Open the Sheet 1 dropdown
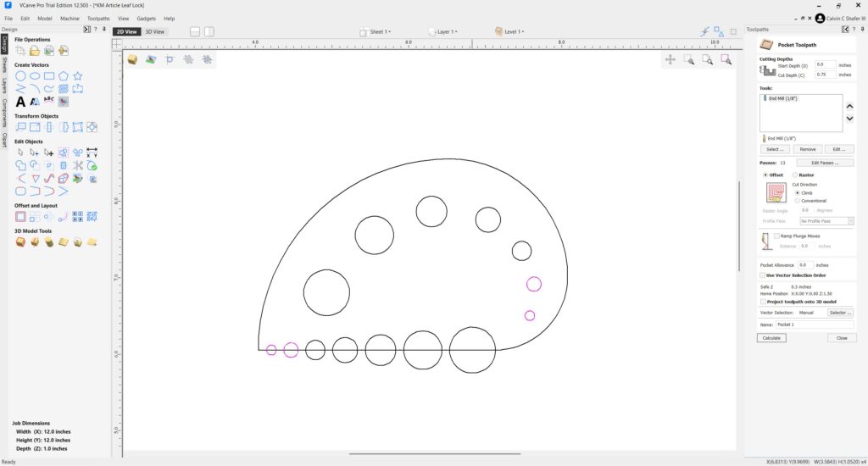Viewport: 868px width, 466px height. (x=377, y=31)
